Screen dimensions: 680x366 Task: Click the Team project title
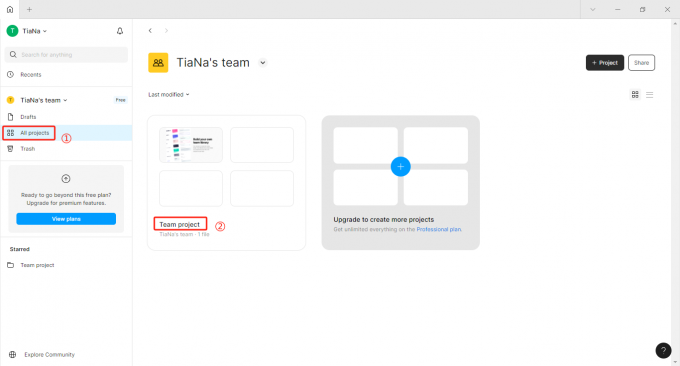(180, 224)
